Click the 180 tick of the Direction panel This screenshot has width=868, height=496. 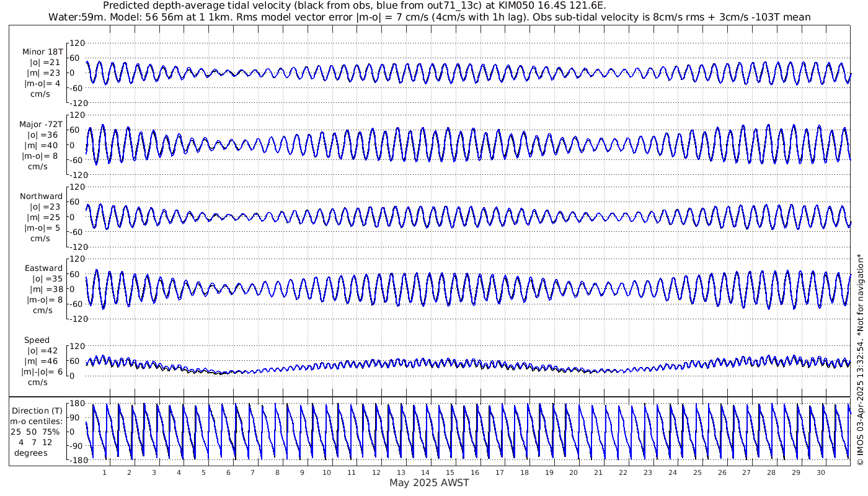tap(77, 404)
